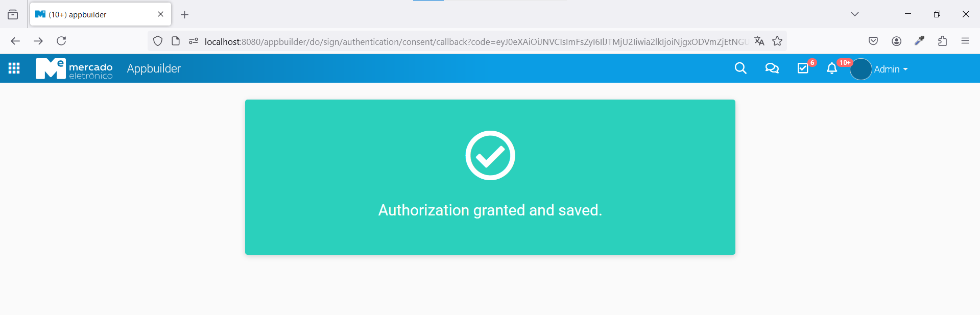980x315 pixels.
Task: Click the tracking protection shield icon
Action: point(158,41)
